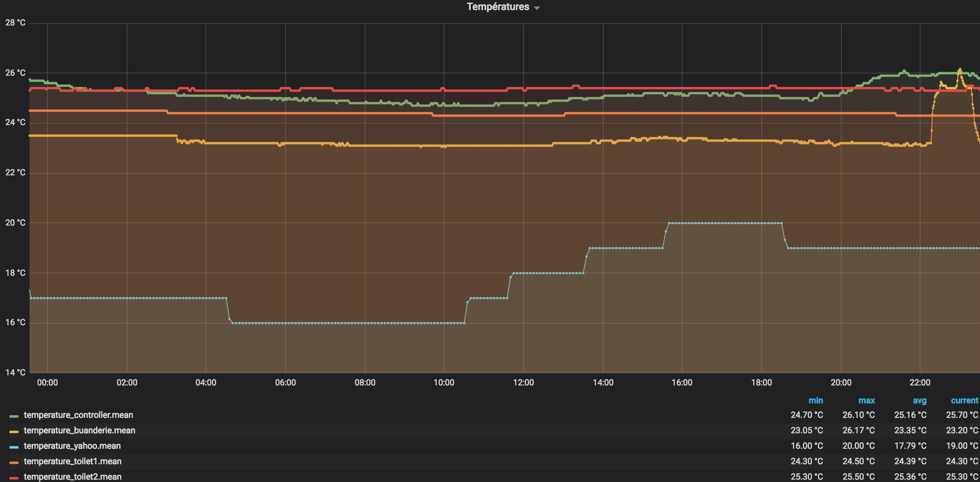
Task: Click the 24 °C y-axis label
Action: coord(15,122)
